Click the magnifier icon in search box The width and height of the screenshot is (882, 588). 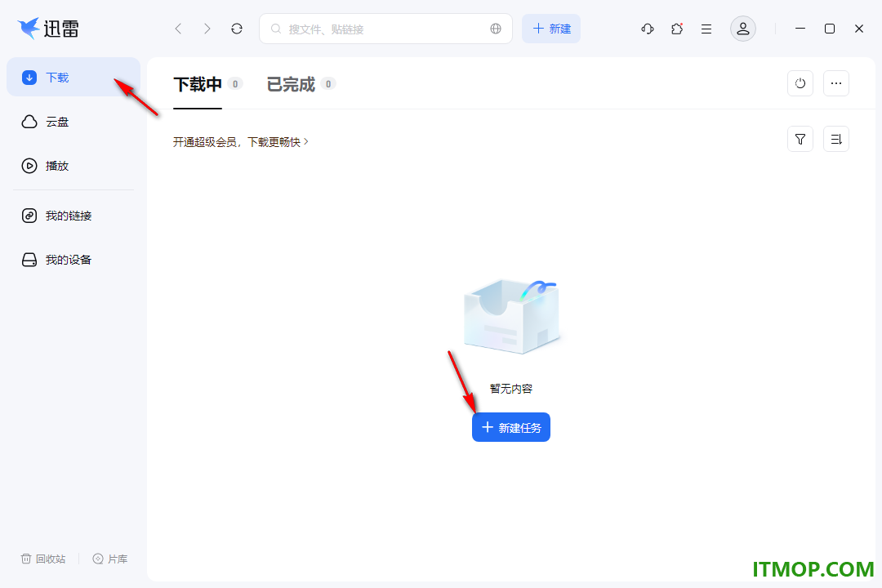click(x=276, y=29)
